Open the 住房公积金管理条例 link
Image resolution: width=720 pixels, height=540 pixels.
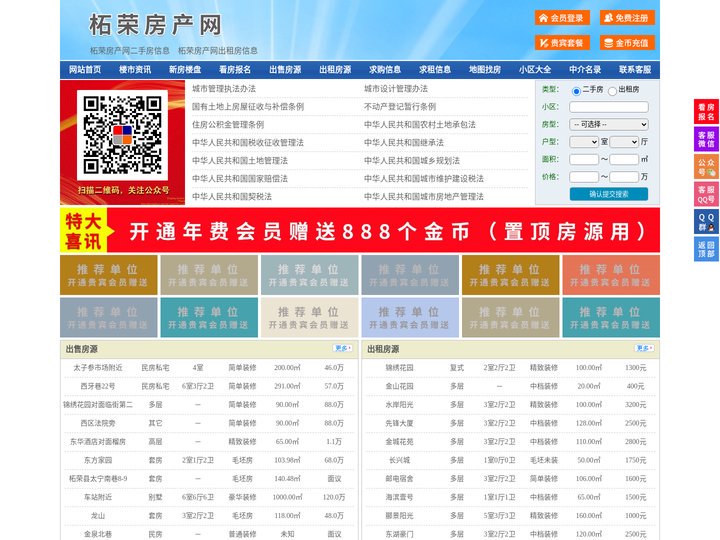coord(228,124)
